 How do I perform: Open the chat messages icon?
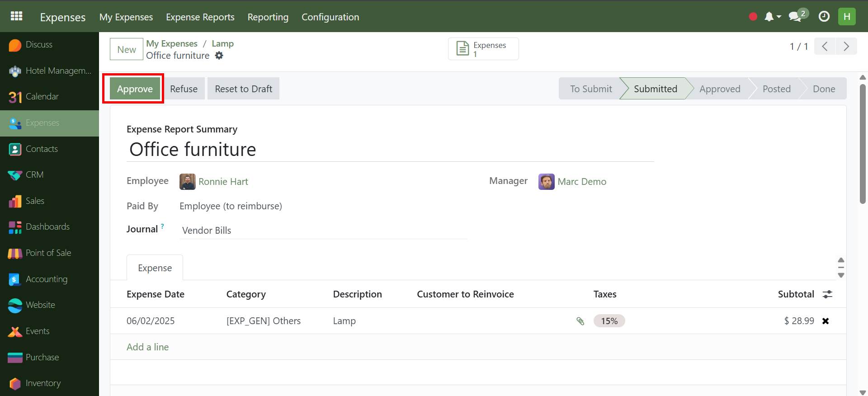point(795,17)
